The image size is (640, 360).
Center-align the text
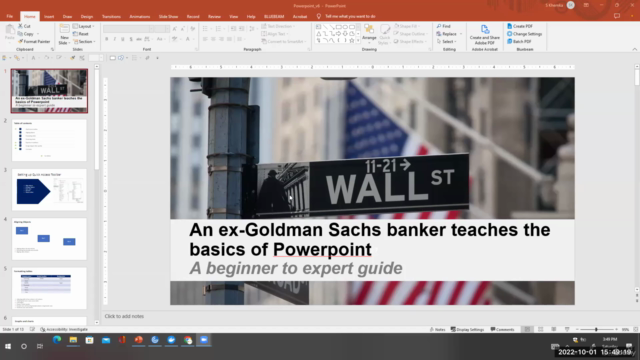[213, 39]
